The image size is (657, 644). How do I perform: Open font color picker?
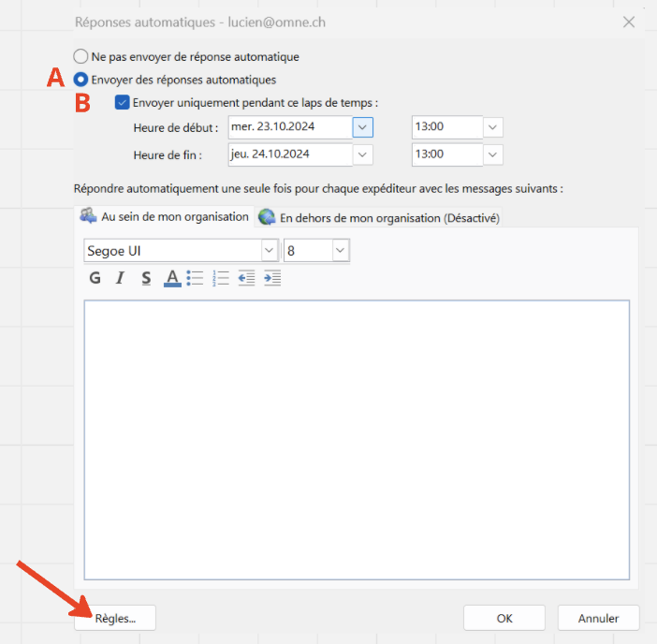click(171, 278)
